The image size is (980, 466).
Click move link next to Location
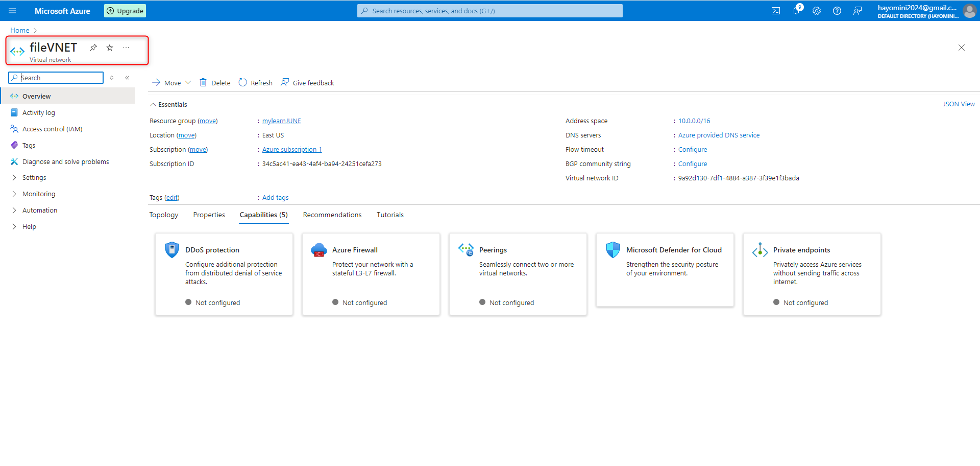186,135
